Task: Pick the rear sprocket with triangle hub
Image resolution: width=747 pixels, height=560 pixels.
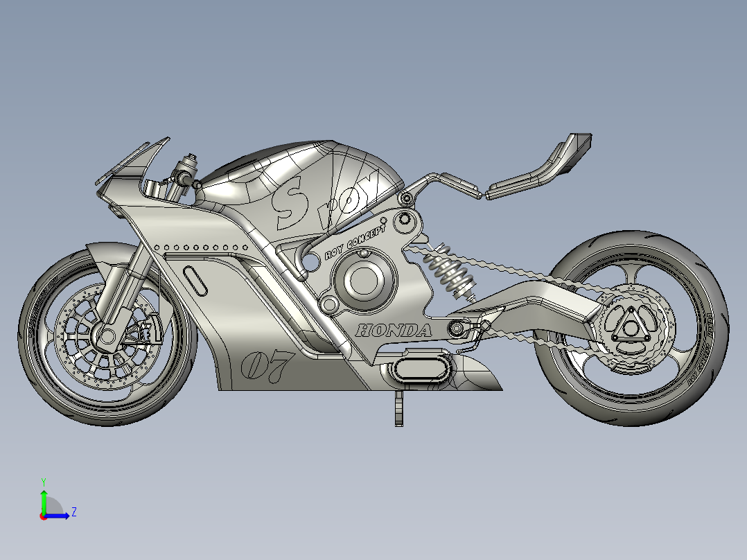Action: [632, 328]
